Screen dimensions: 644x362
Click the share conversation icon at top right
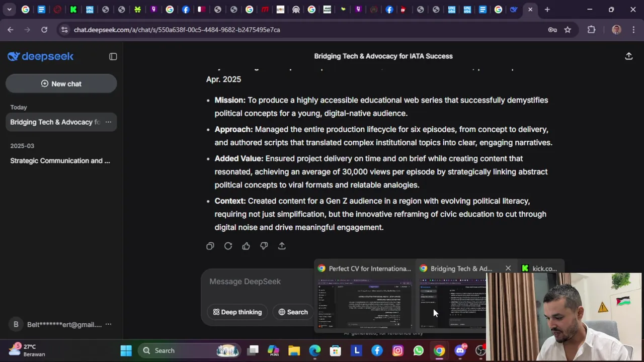pos(629,56)
